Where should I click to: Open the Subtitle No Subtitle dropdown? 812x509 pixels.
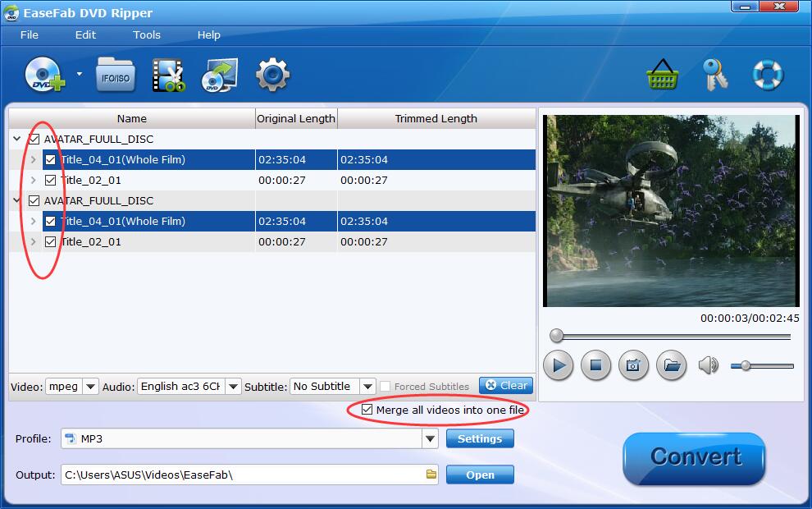click(367, 387)
